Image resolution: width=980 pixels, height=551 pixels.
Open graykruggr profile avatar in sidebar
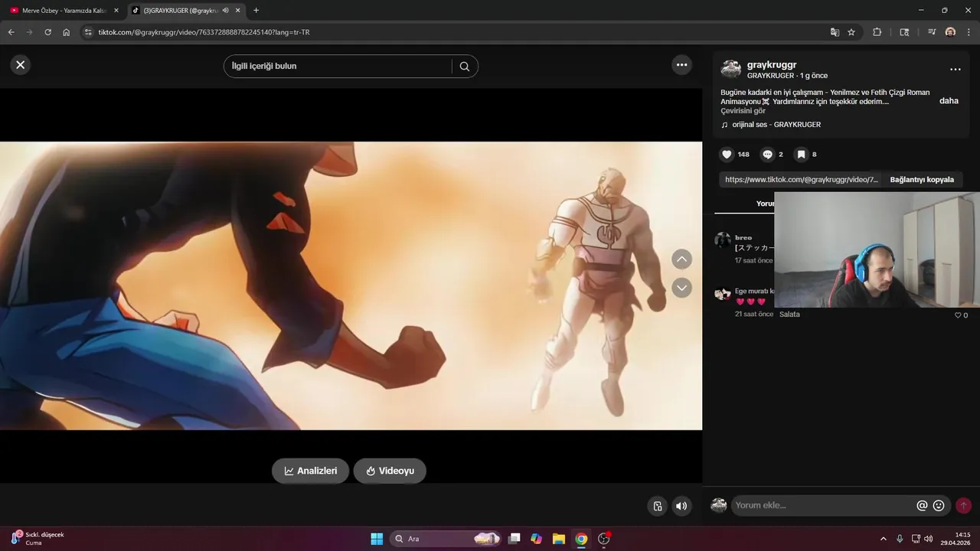pyautogui.click(x=730, y=69)
